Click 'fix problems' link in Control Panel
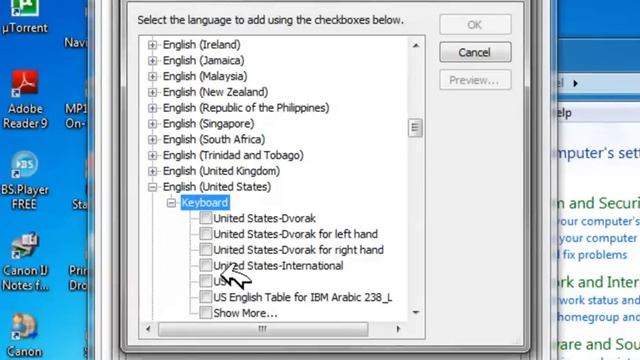Image resolution: width=640 pixels, height=360 pixels. [594, 255]
